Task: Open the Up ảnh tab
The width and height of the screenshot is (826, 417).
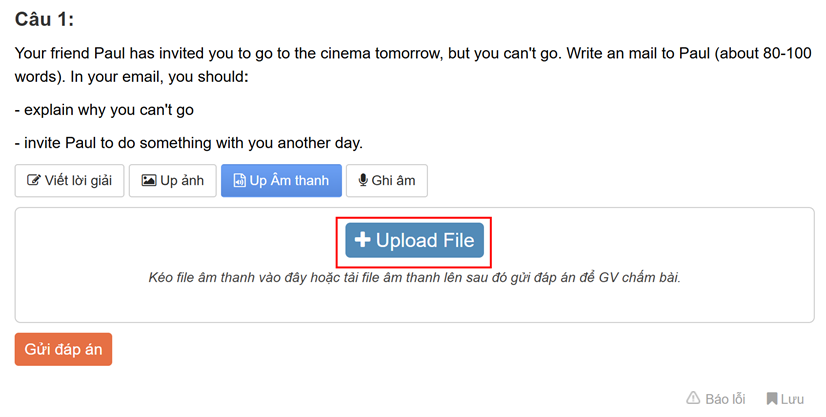Action: click(173, 181)
